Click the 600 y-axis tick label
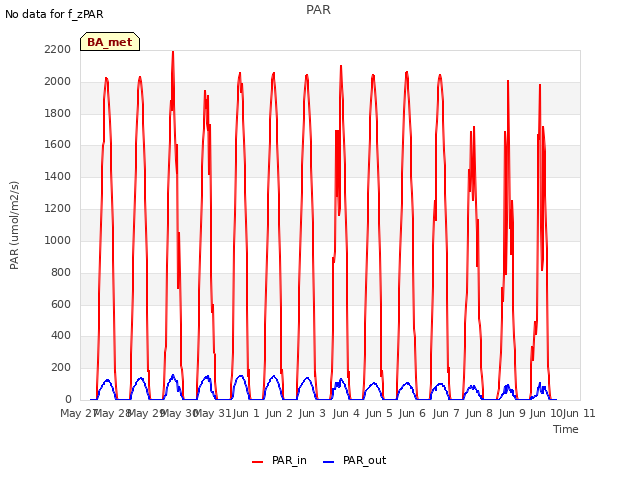Viewport: 640px width, 480px height. (x=61, y=304)
